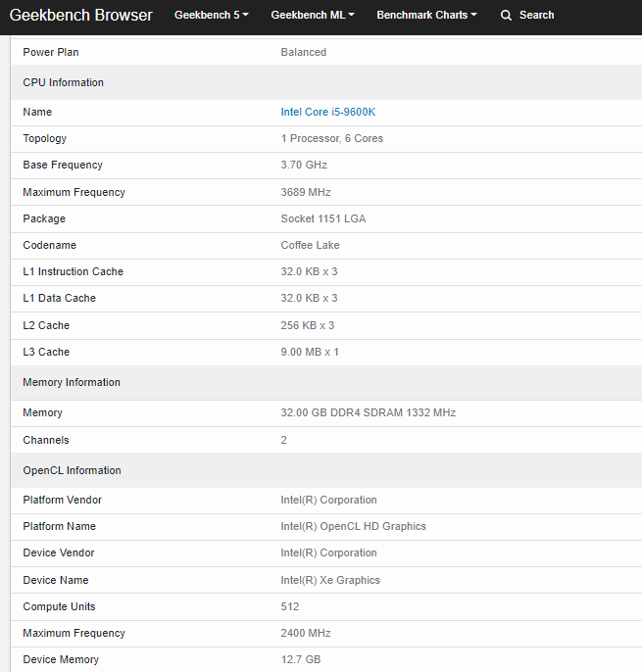This screenshot has width=642, height=672.
Task: Select the value 2400 MHz
Action: pos(306,633)
